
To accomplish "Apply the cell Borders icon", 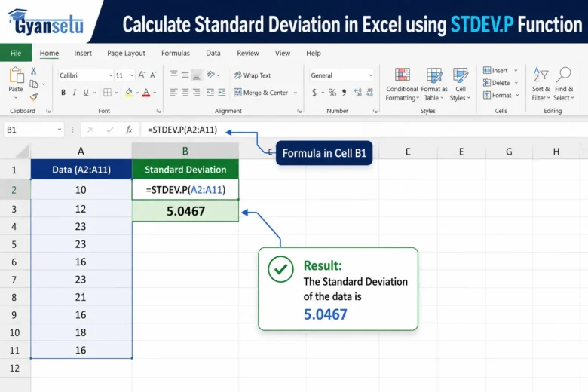I will coord(107,93).
